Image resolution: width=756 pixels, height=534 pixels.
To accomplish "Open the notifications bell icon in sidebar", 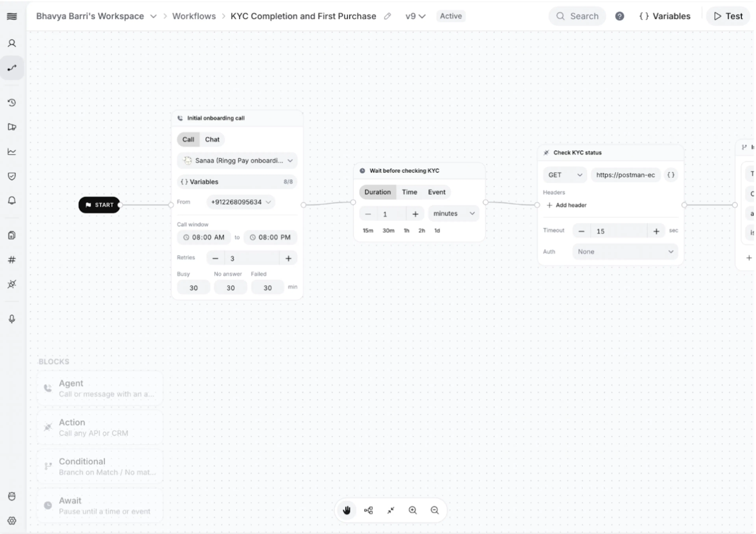I will click(x=12, y=201).
